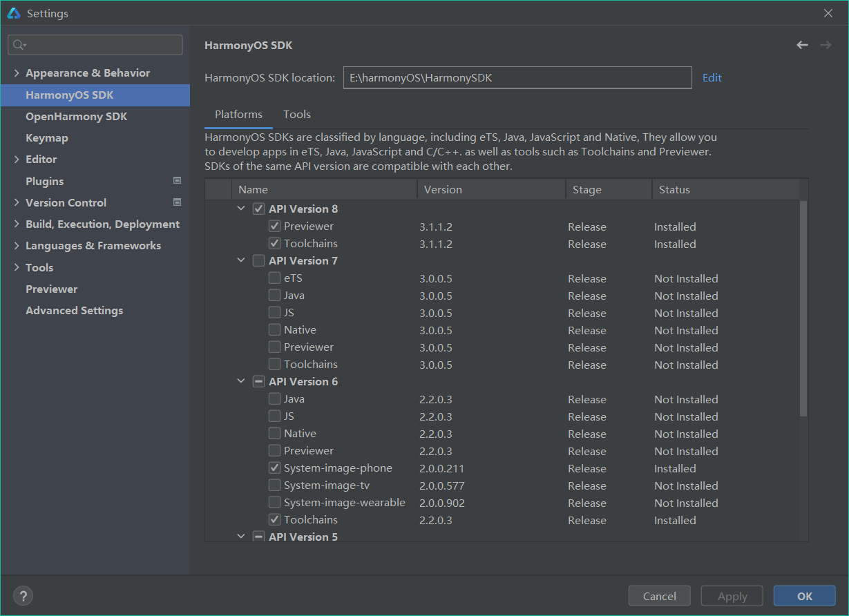The height and width of the screenshot is (616, 849).
Task: Select the System-image-tv version 2.0.0.577
Action: click(x=442, y=485)
